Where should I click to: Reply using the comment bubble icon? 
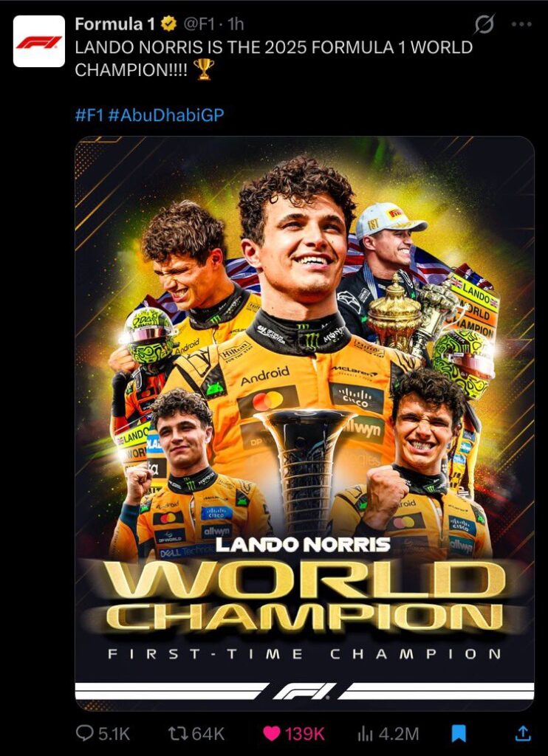tap(85, 733)
